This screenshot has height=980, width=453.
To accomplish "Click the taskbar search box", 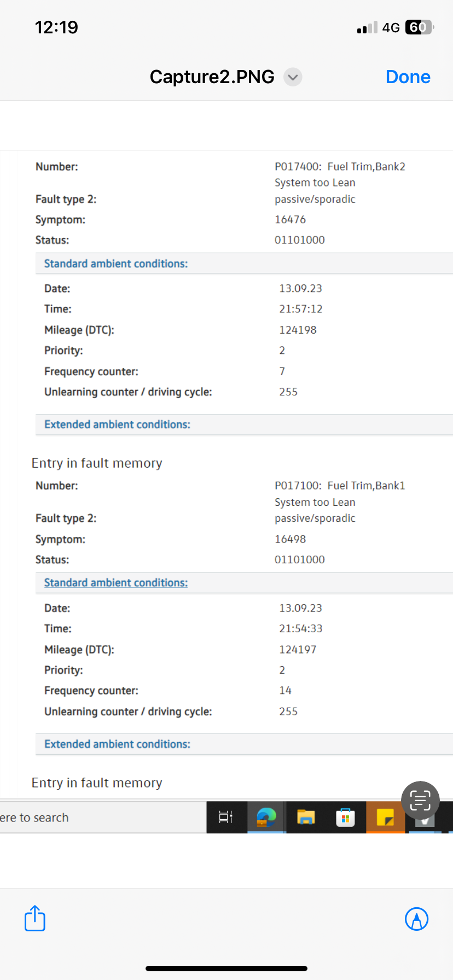I will coord(82,818).
